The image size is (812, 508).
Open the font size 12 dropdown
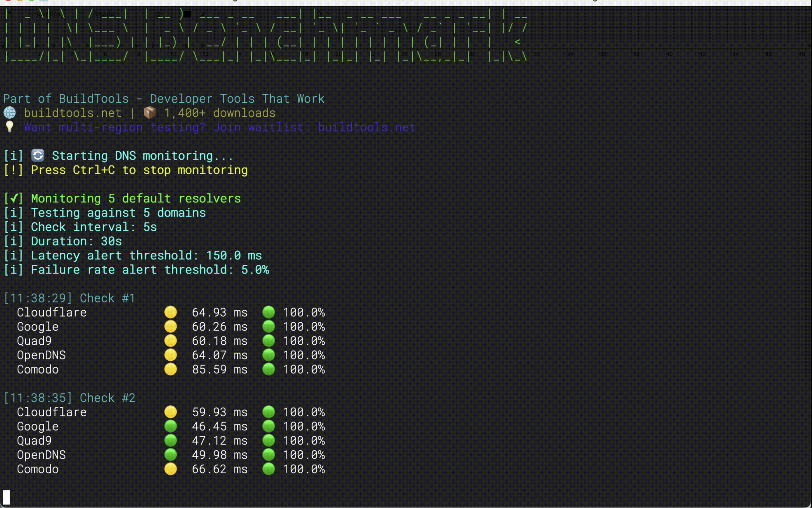click(x=157, y=14)
